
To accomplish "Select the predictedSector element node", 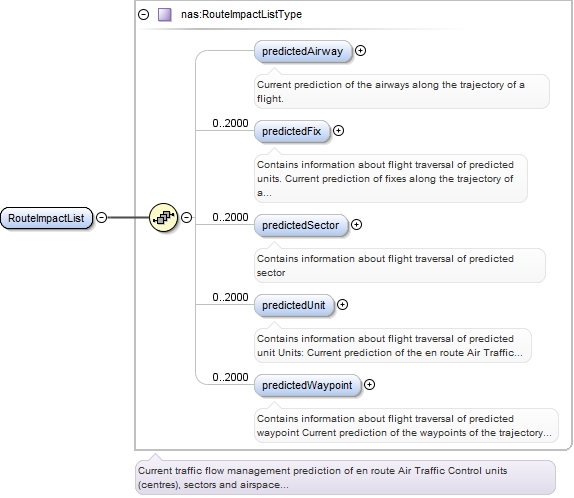I will 301,225.
